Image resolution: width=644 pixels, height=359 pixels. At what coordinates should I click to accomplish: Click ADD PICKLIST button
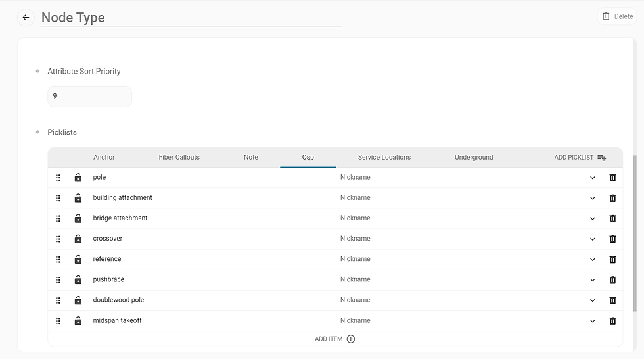click(580, 157)
